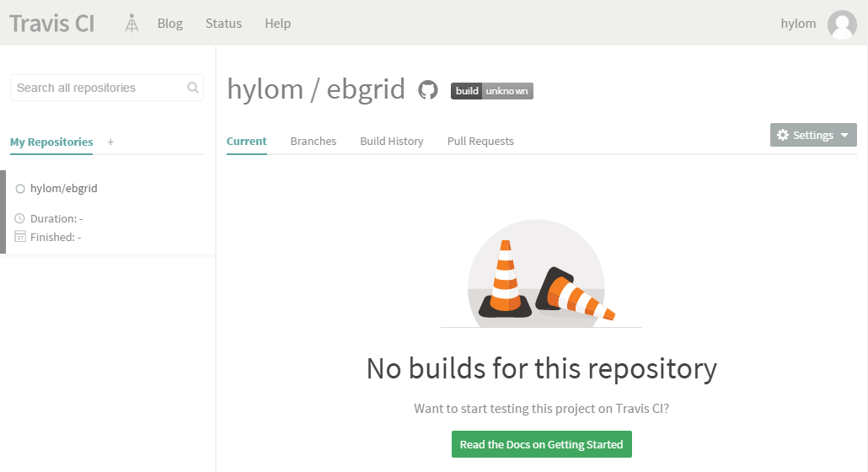The width and height of the screenshot is (868, 472).
Task: Switch to the Current tab
Action: (246, 141)
